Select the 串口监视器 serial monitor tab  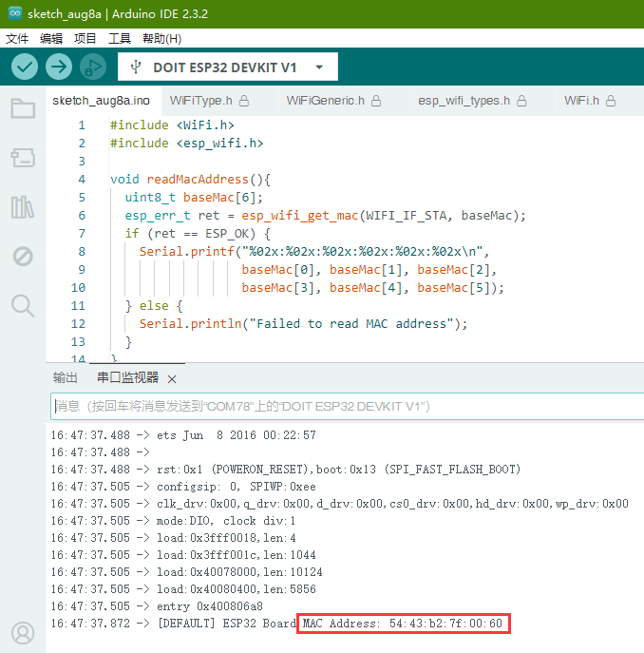128,377
